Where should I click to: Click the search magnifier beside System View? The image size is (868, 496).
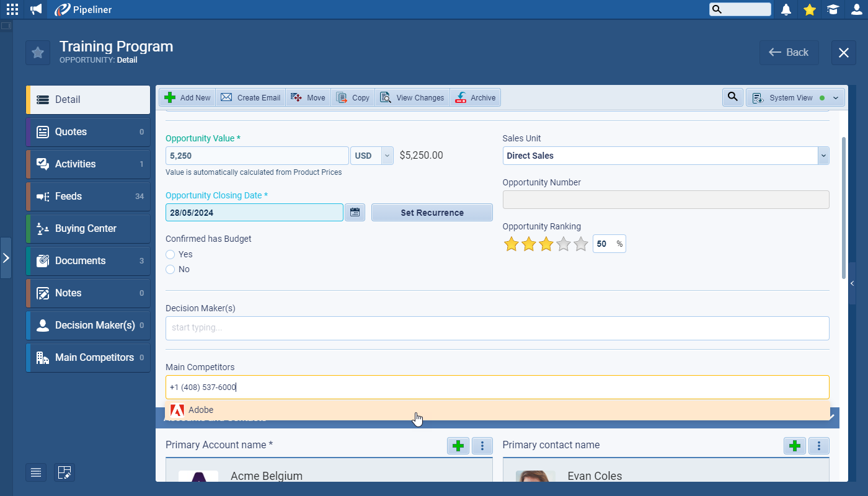click(733, 97)
